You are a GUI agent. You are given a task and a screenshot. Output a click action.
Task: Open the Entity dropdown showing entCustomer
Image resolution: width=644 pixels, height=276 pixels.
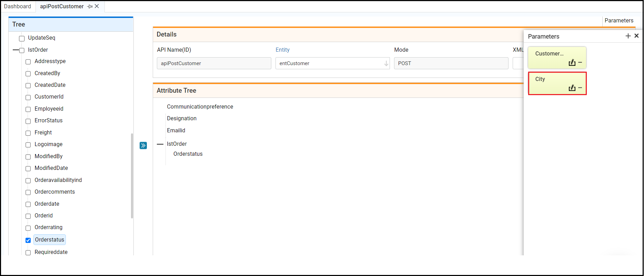(332, 63)
